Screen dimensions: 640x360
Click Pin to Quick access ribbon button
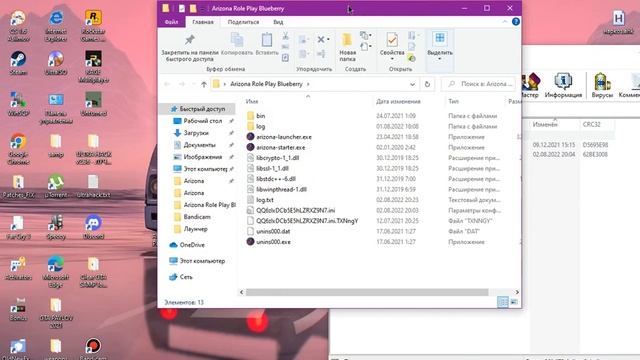pos(190,47)
